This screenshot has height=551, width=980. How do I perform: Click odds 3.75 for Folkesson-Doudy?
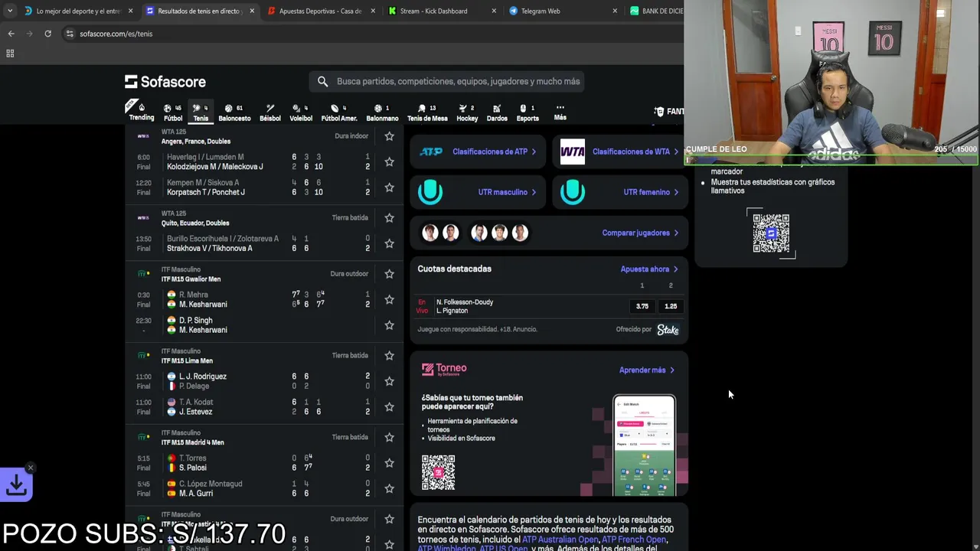[x=642, y=306]
